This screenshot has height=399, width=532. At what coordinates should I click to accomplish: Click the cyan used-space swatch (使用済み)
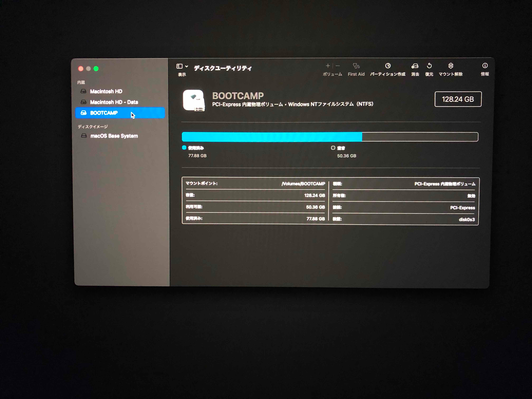point(184,148)
